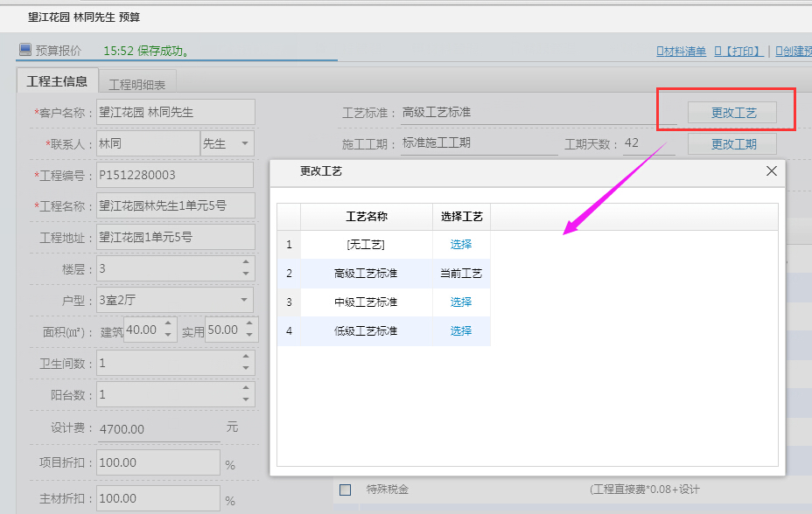Viewport: 812px width, 514px height.
Task: Click the 工程名称 input field
Action: click(175, 205)
